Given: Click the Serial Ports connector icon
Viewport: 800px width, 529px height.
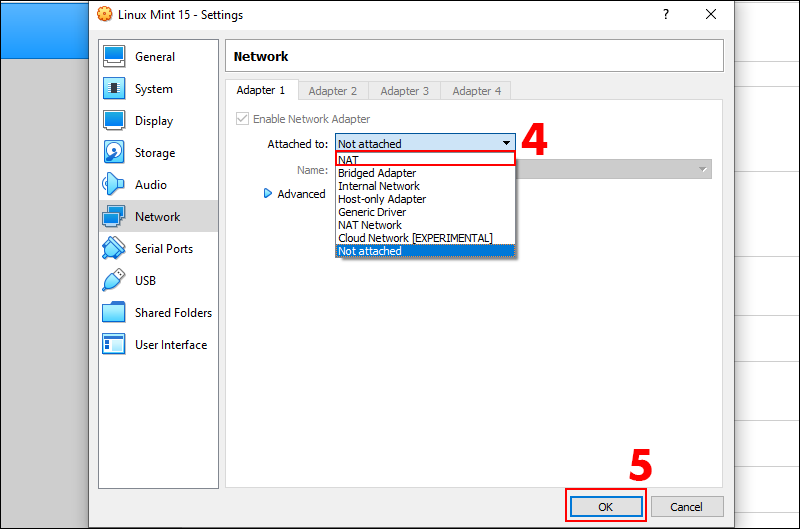Looking at the screenshot, I should click(x=113, y=248).
